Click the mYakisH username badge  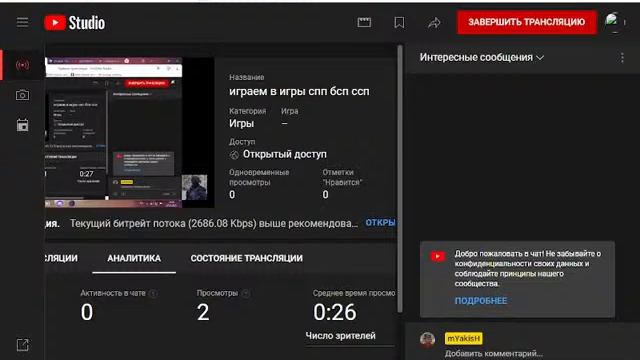463,338
